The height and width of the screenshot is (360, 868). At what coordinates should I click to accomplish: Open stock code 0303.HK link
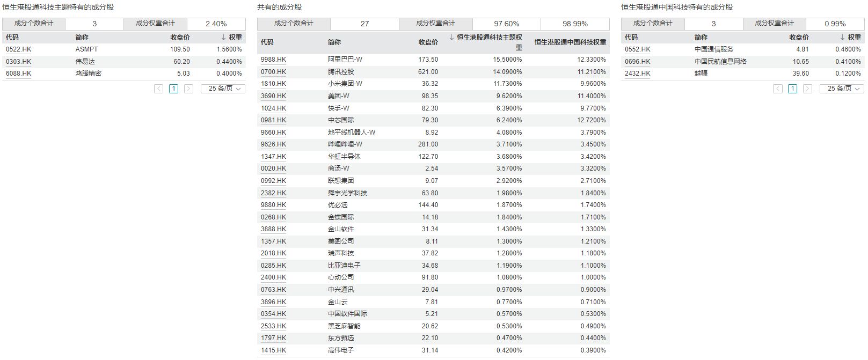[x=19, y=62]
